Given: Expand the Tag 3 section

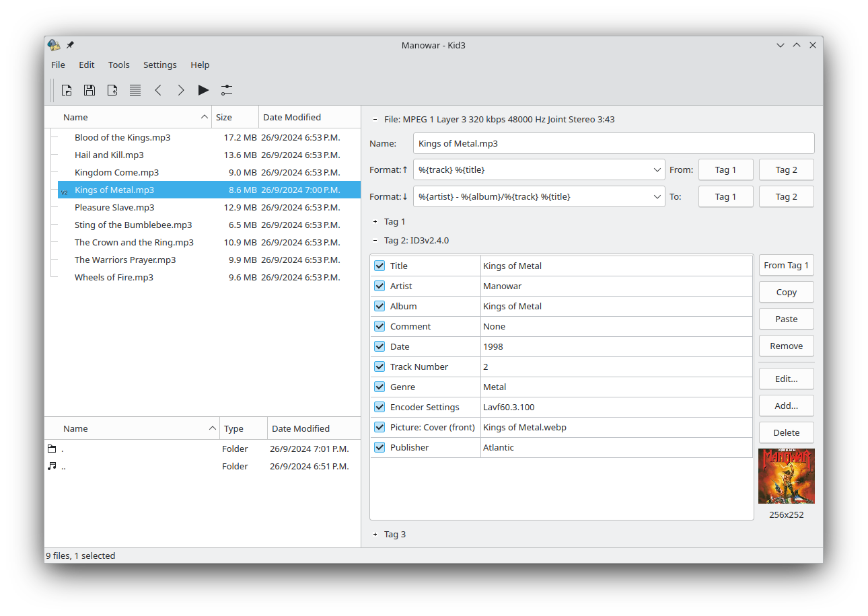Looking at the screenshot, I should coord(375,535).
